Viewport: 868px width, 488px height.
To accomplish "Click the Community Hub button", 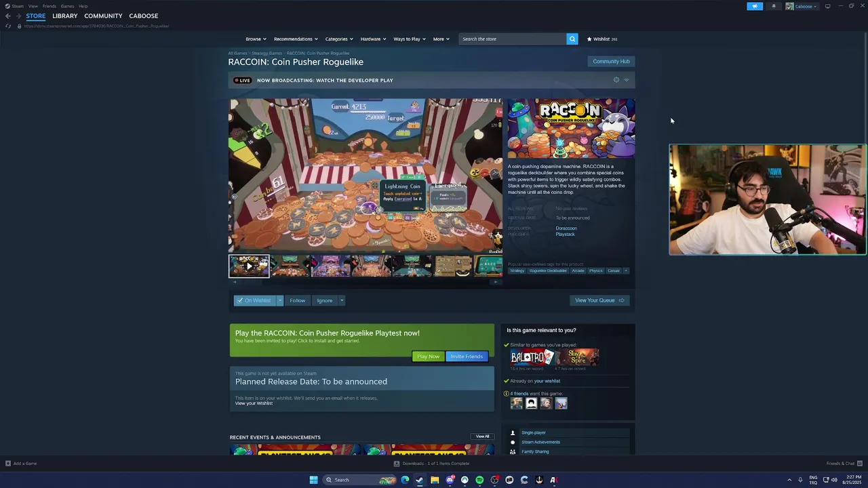I will (611, 62).
